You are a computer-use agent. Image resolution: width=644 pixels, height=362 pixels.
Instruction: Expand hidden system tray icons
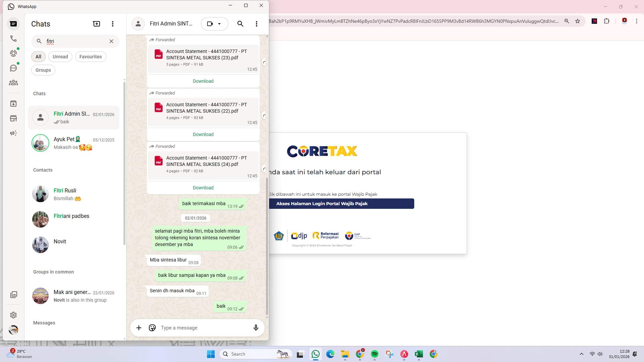[x=581, y=354]
